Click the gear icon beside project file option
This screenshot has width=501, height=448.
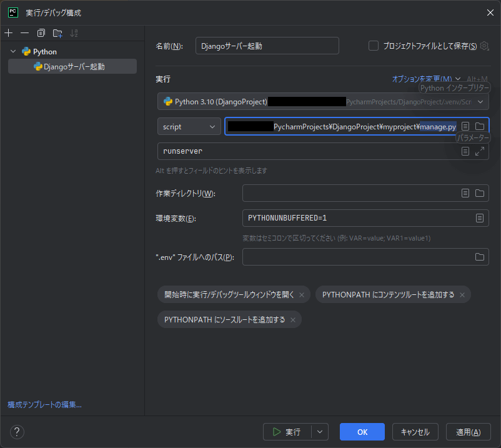point(484,46)
